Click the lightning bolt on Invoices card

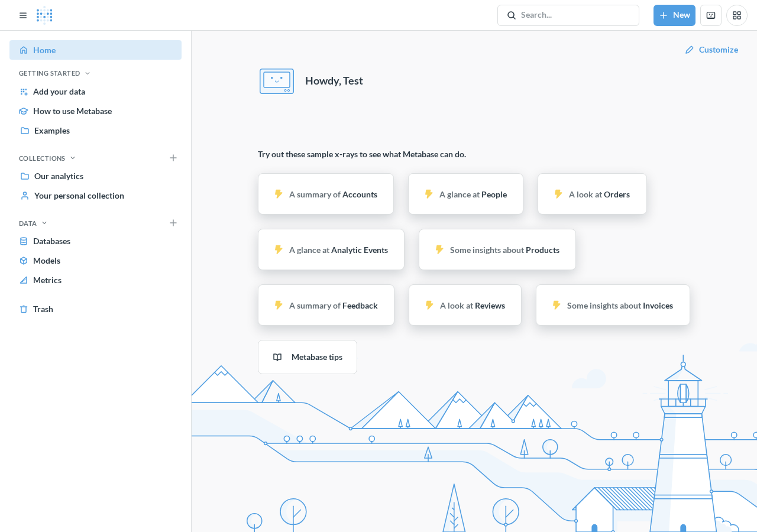point(557,305)
